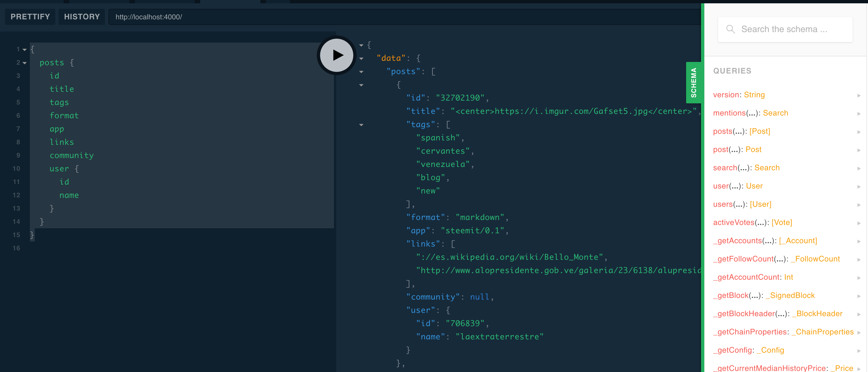Collapse the root brace at line 1
This screenshot has width=868, height=372.
[x=25, y=50]
